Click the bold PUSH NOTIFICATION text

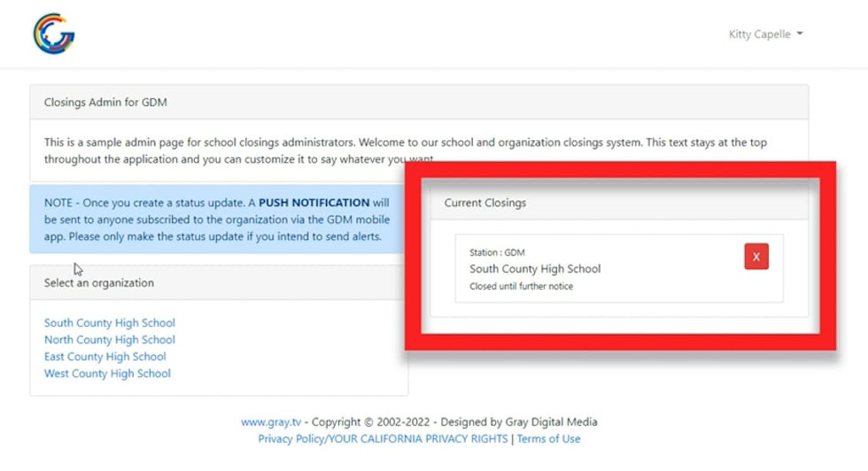(x=314, y=203)
